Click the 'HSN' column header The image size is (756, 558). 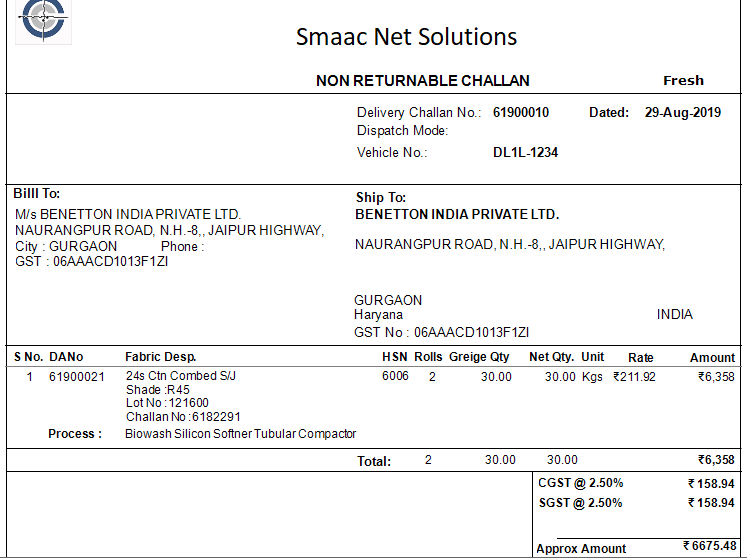point(394,357)
